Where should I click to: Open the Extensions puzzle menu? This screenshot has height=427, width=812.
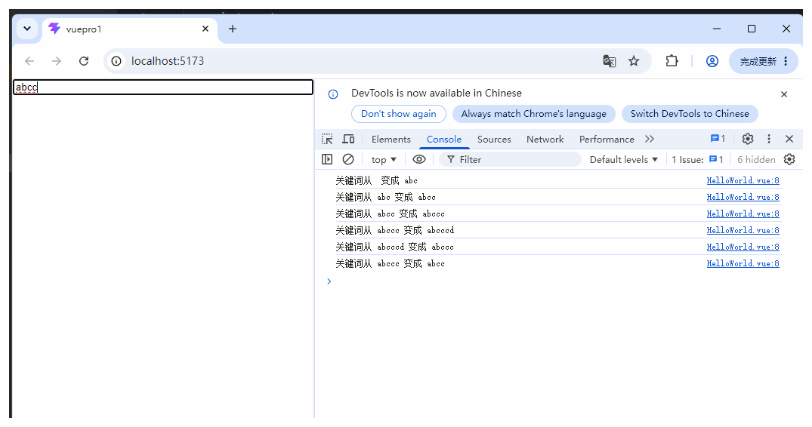tap(671, 61)
